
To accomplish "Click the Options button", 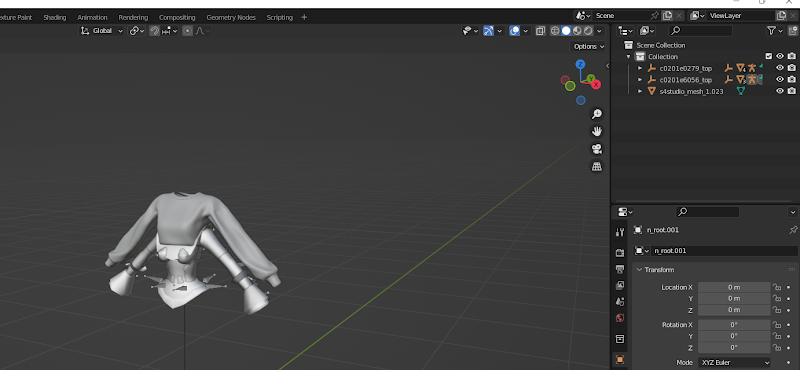I will (589, 46).
